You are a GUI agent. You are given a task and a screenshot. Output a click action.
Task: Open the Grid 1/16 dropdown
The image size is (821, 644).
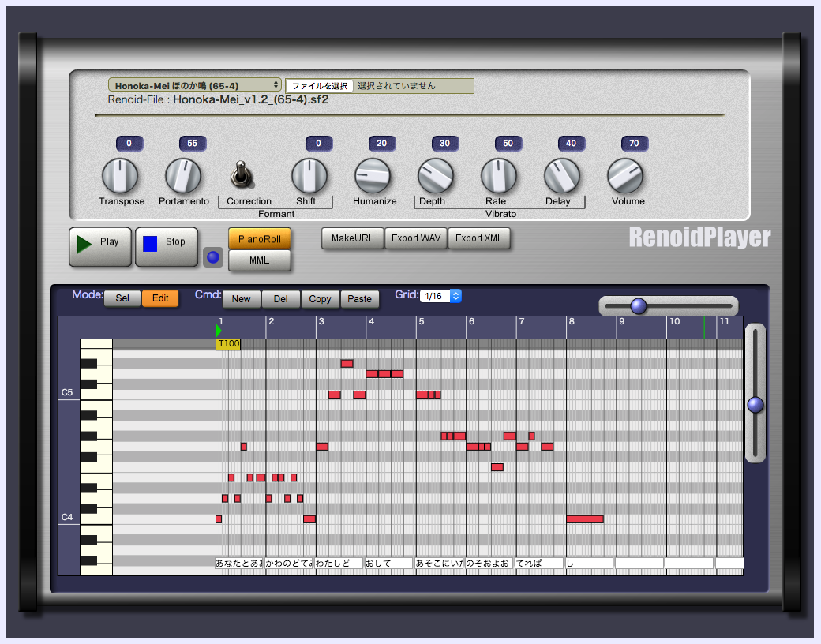click(x=440, y=296)
